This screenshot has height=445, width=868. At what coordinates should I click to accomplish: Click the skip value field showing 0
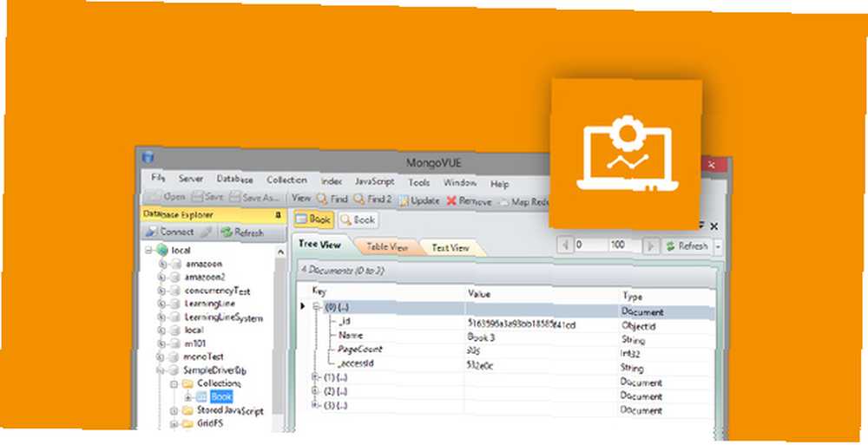tap(589, 245)
